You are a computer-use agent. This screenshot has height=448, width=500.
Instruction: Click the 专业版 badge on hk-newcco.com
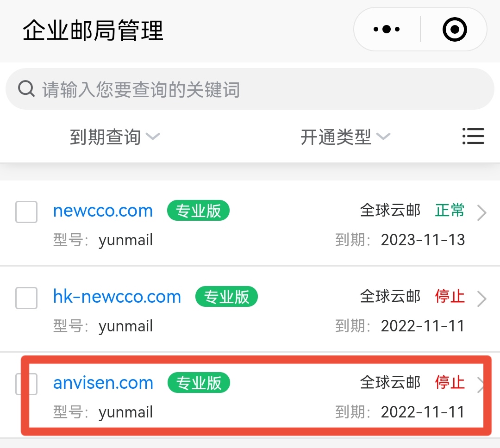226,297
